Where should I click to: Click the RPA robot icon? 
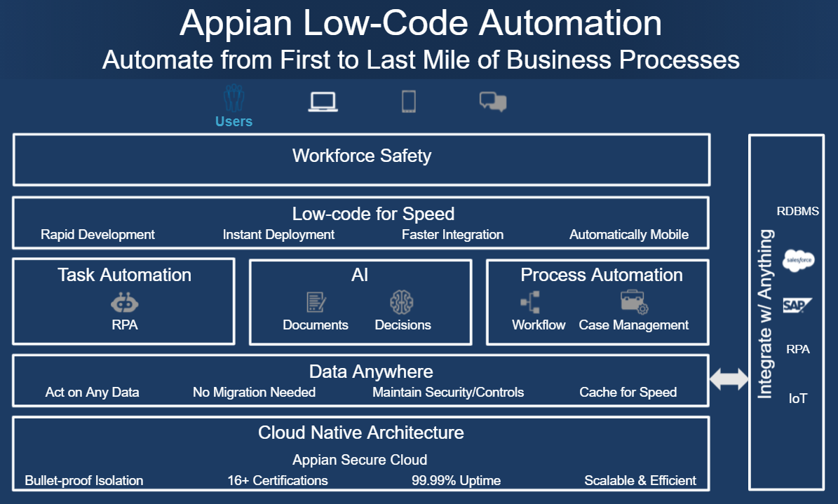click(x=125, y=303)
